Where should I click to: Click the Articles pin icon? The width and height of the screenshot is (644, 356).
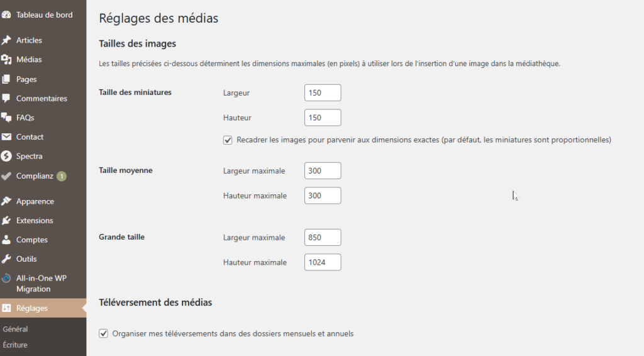[6, 40]
